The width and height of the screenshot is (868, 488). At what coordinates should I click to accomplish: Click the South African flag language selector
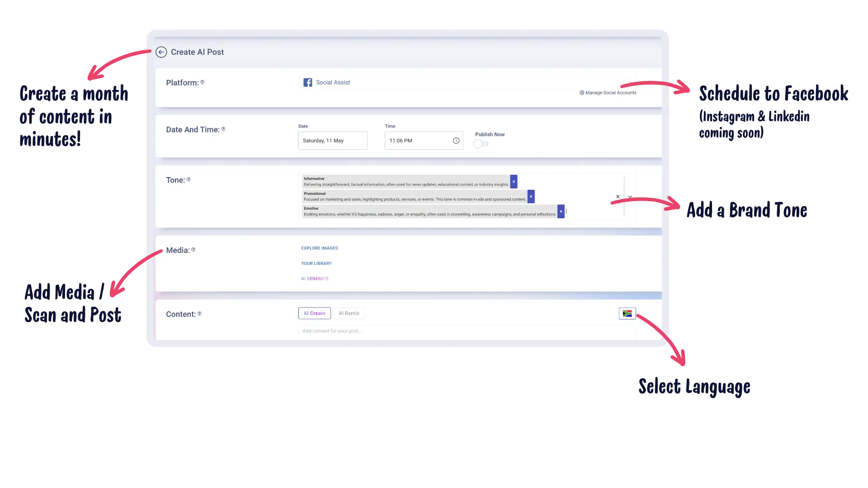click(627, 313)
